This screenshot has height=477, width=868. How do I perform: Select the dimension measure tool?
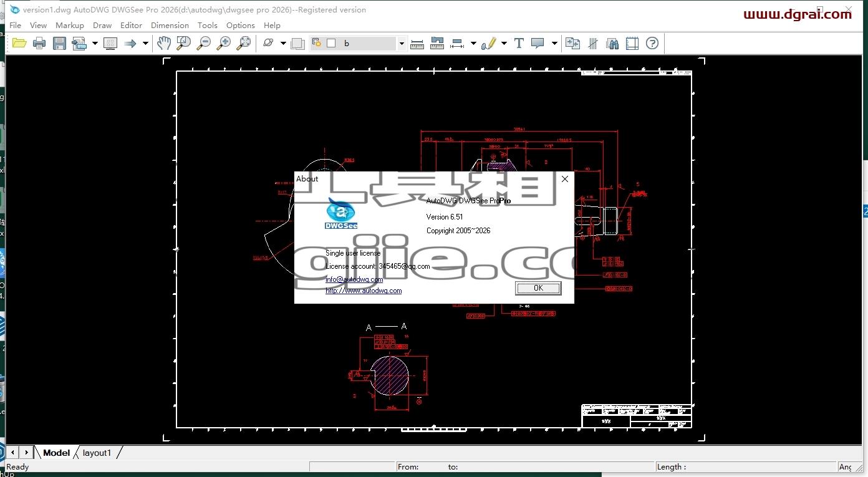point(458,43)
